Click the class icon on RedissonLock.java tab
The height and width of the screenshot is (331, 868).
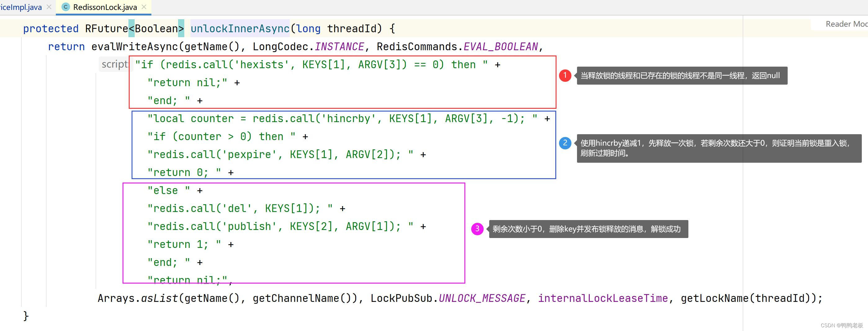(x=66, y=7)
